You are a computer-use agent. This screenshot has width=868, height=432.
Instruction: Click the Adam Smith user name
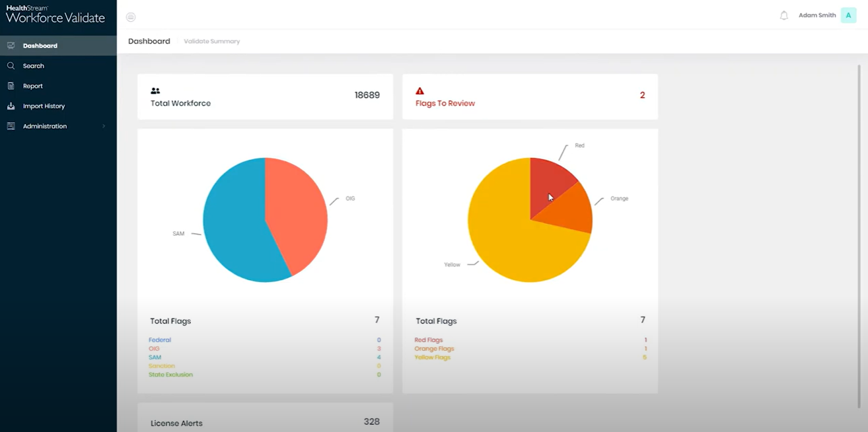tap(816, 15)
